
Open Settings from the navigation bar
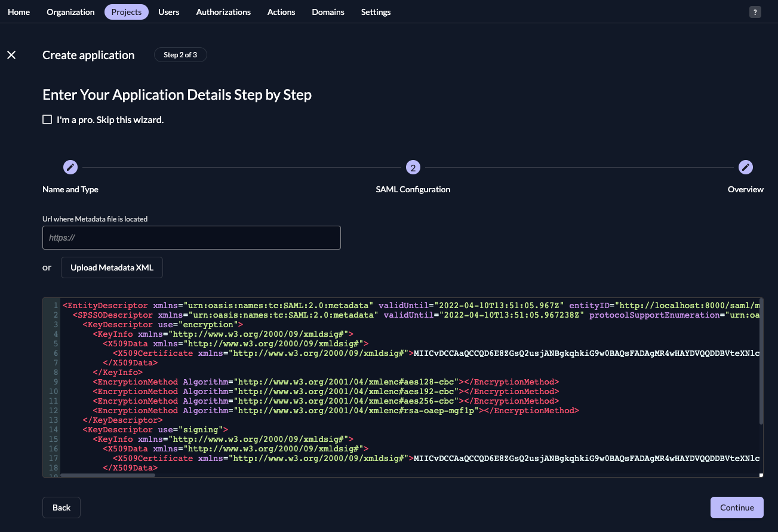[x=376, y=11]
